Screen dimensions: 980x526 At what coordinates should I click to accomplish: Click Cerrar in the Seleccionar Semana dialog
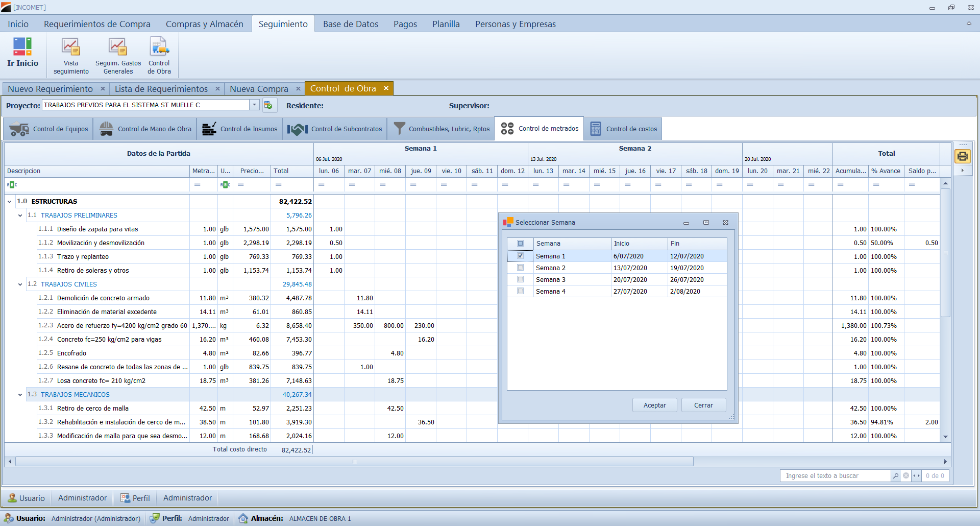703,405
